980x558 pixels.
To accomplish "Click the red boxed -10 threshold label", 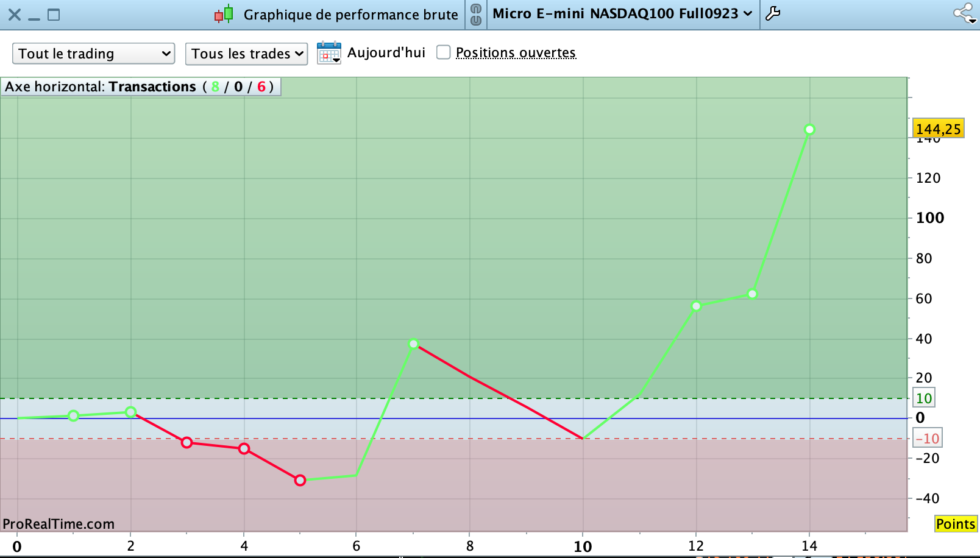I will (927, 438).
